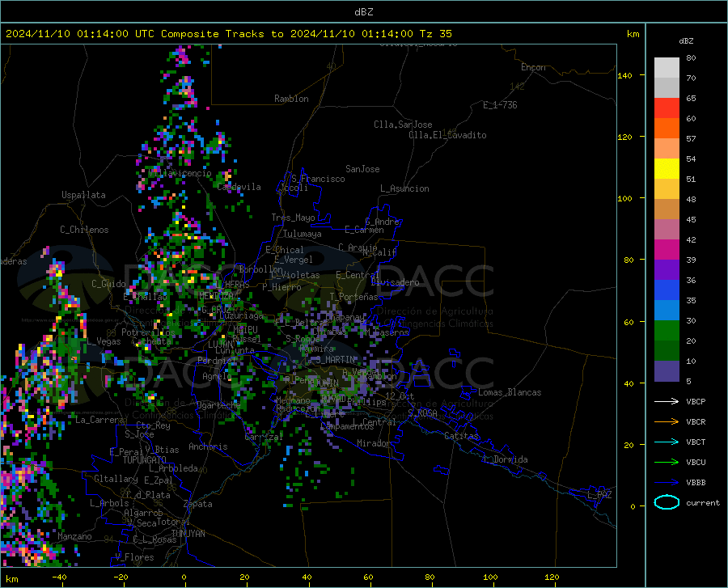Click the 'E_1-736' map label
This screenshot has height=588, width=728.
coord(500,105)
